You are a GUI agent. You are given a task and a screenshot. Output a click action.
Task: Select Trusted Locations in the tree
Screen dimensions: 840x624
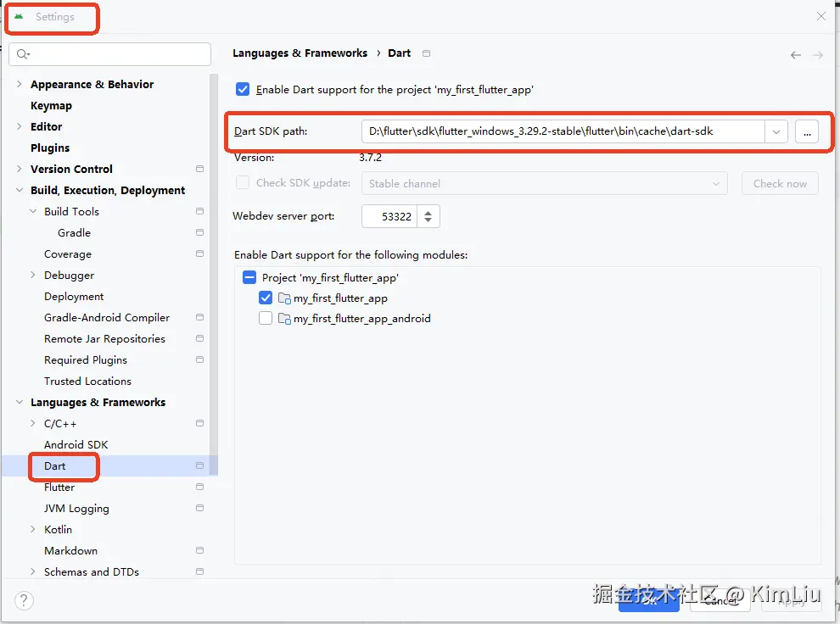pos(87,381)
